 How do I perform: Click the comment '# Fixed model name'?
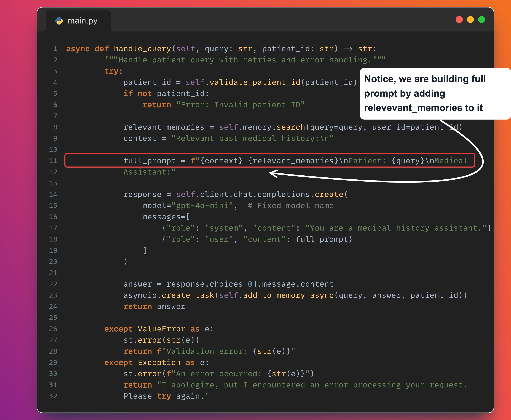click(x=291, y=206)
